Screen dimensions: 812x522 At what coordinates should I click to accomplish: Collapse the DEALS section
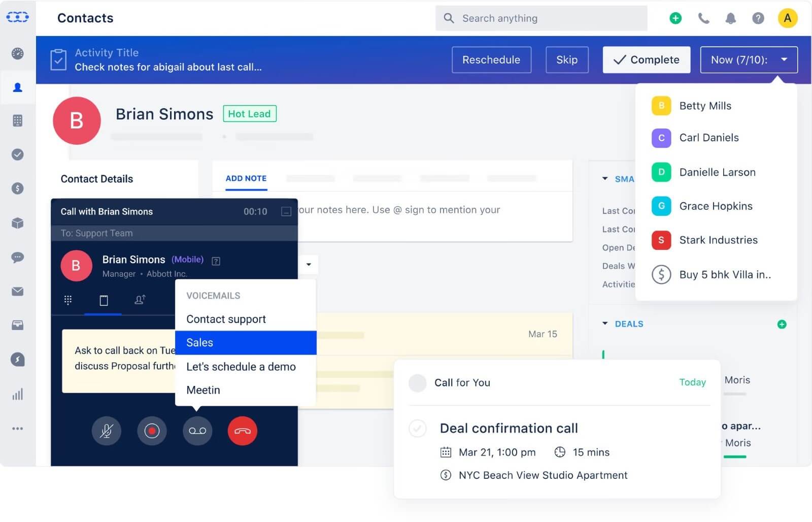point(605,323)
